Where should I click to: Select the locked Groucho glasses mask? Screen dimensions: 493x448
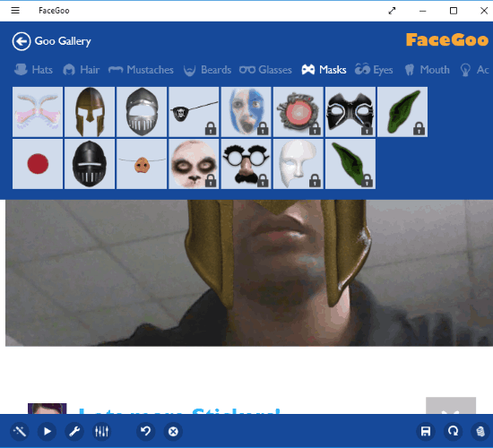click(x=246, y=164)
